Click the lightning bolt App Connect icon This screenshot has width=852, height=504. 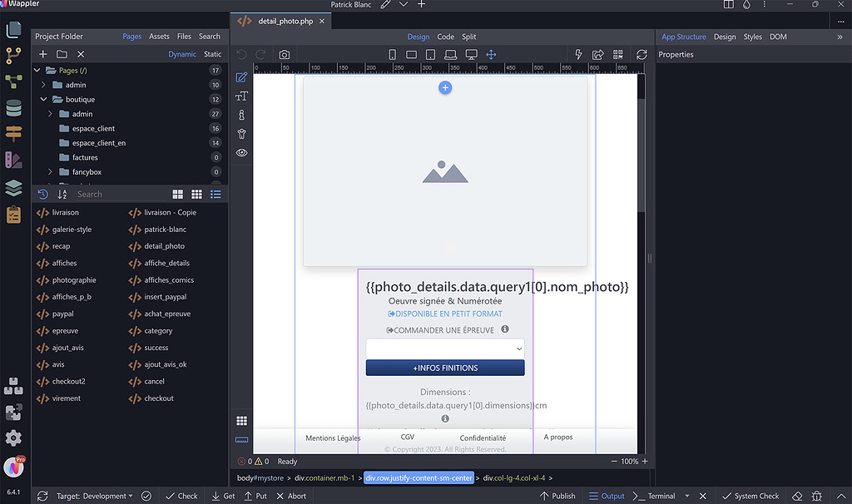tap(578, 54)
